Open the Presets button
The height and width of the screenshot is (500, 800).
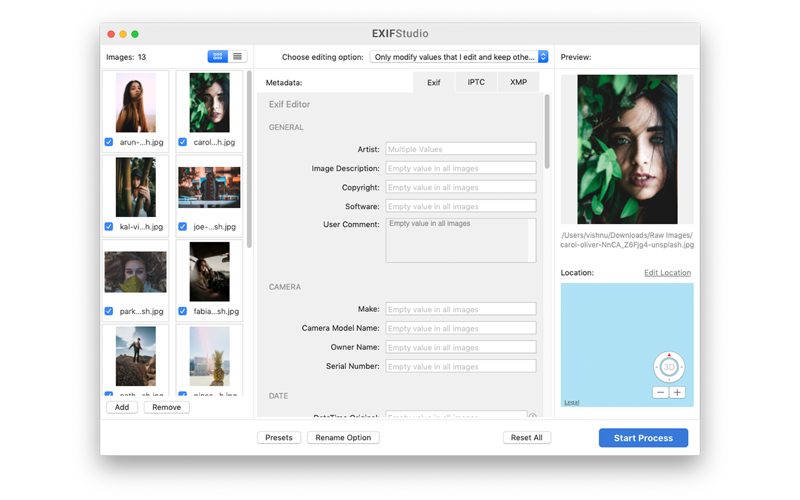[279, 437]
